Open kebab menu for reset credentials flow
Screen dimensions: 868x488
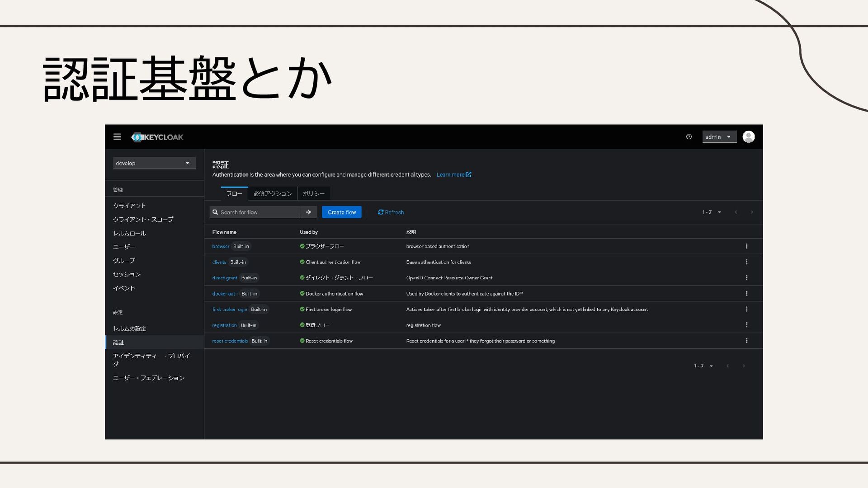point(746,341)
